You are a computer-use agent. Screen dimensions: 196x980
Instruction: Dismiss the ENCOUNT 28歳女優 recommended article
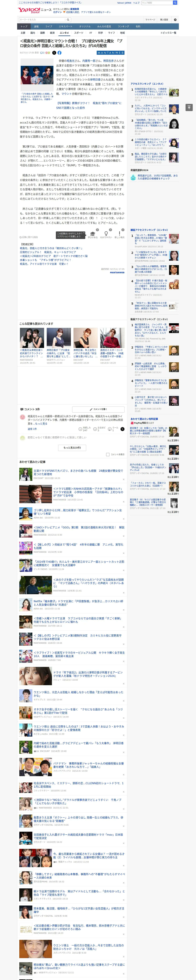point(123,479)
